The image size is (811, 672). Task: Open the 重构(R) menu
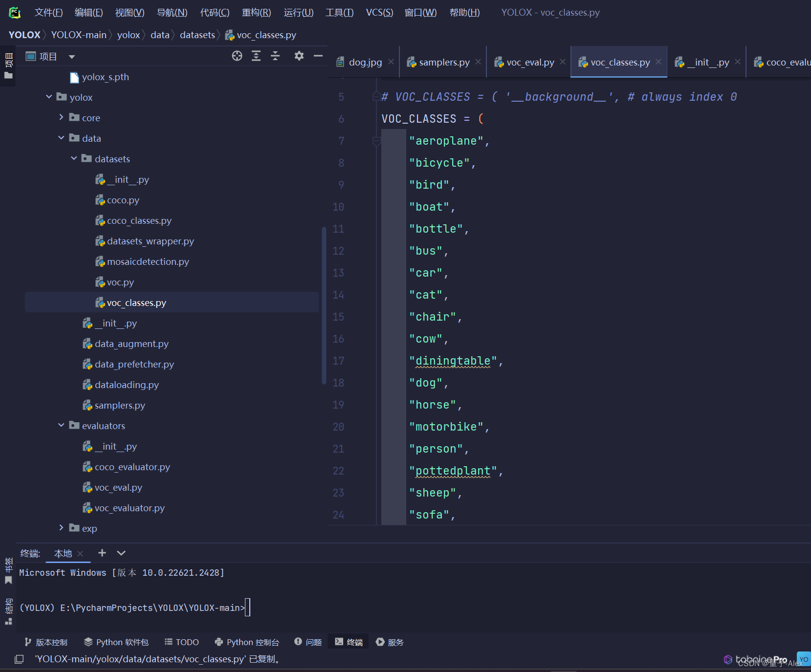(x=256, y=12)
